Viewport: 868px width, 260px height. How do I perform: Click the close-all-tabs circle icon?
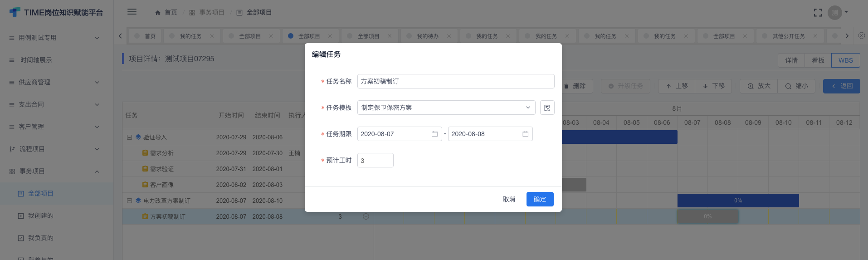(x=862, y=35)
